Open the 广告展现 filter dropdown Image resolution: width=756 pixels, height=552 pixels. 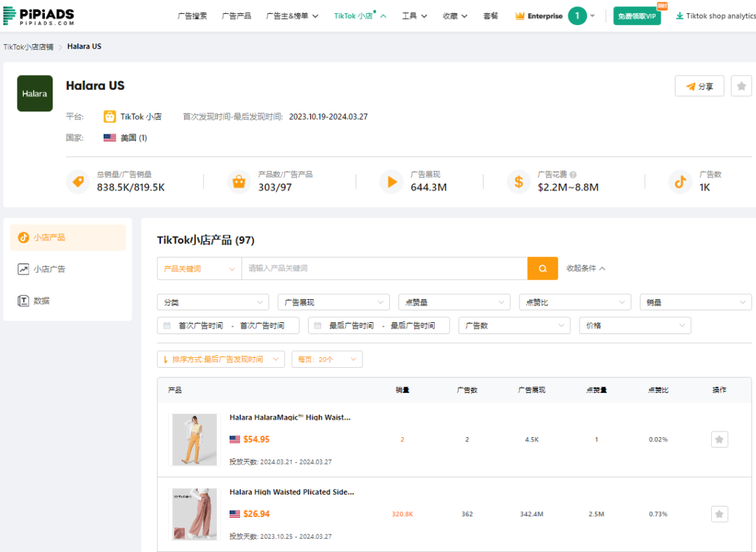(x=333, y=303)
